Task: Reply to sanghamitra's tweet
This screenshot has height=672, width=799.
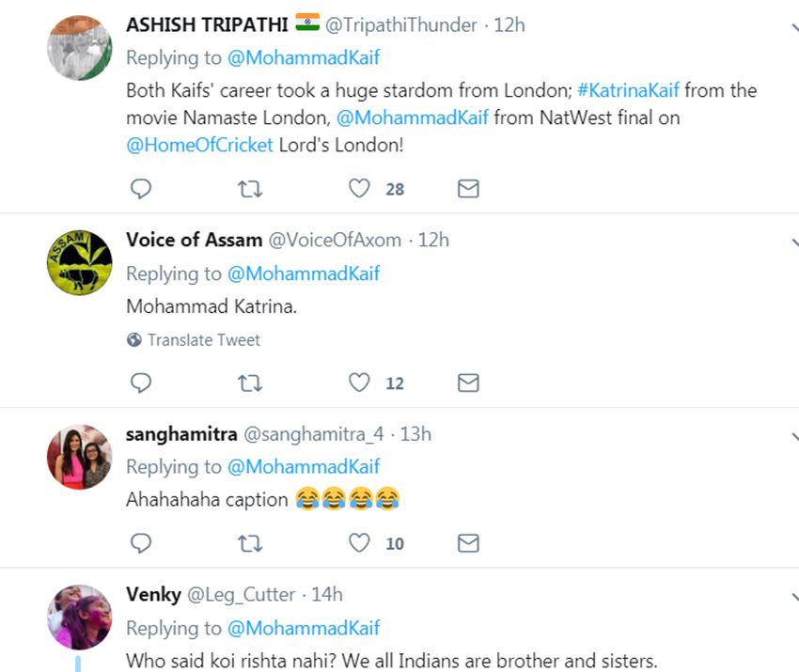Action: [x=140, y=542]
